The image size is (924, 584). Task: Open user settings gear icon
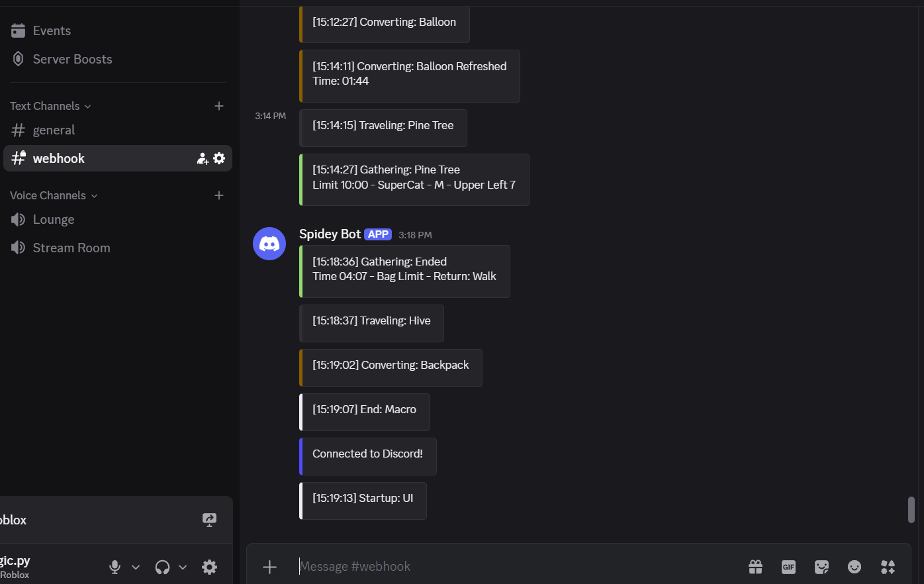click(x=209, y=567)
